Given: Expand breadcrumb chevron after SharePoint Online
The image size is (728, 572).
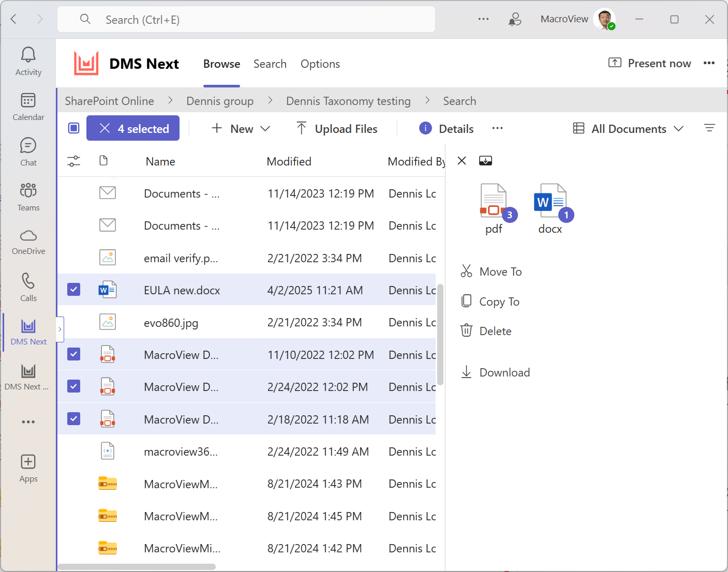Looking at the screenshot, I should [x=170, y=100].
